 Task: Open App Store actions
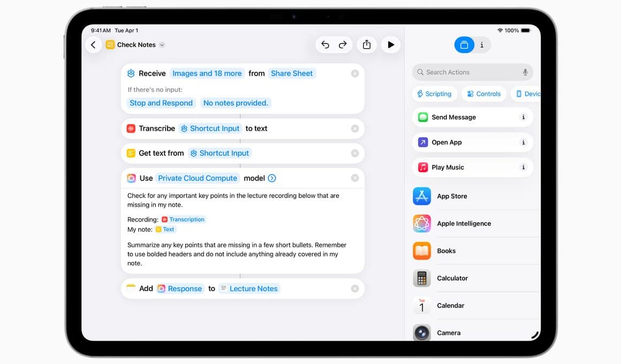coord(476,196)
